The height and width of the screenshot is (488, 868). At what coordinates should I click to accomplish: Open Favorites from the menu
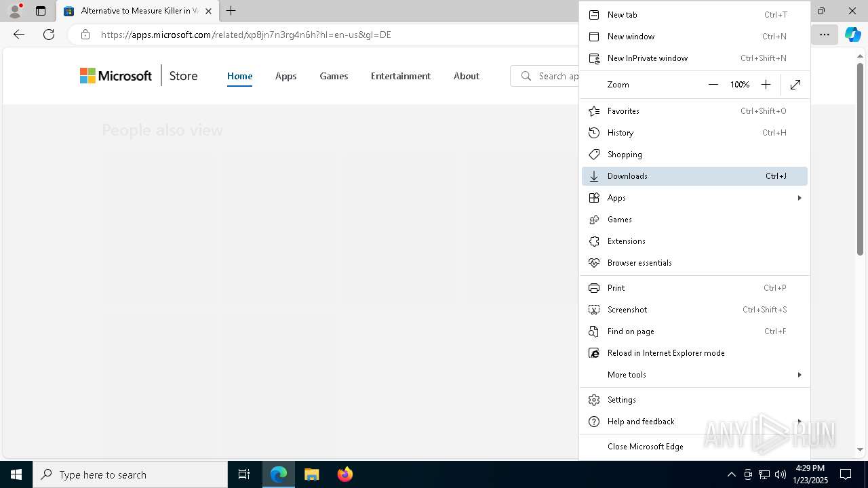click(694, 110)
